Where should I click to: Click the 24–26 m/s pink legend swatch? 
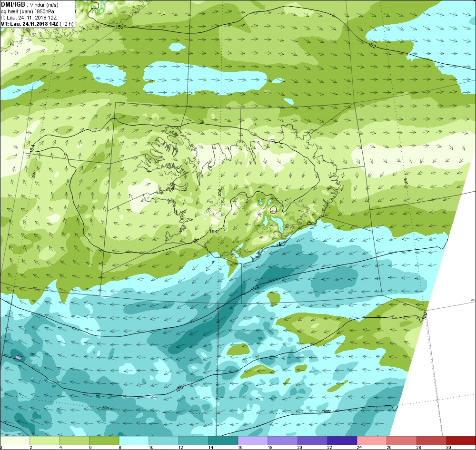tap(372, 440)
